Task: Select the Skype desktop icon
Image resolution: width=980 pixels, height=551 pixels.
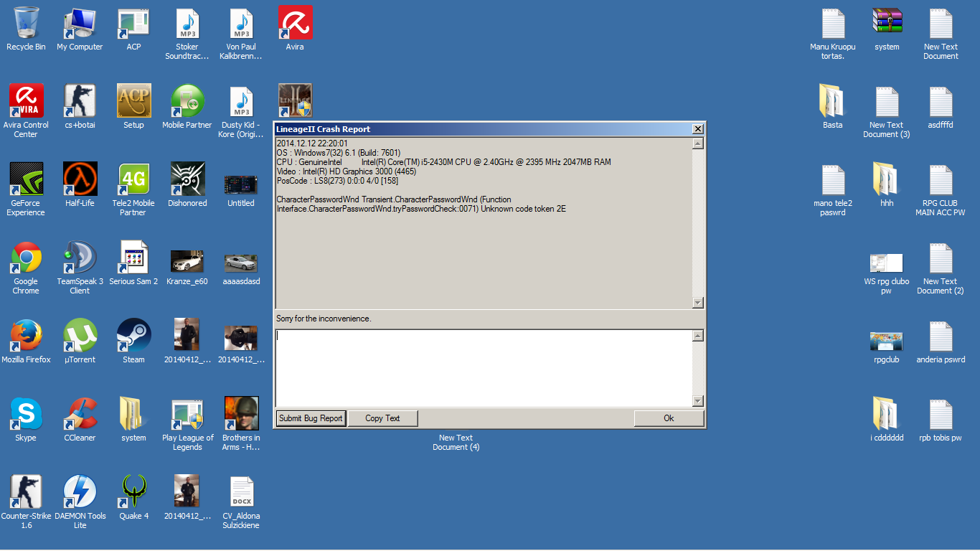Action: click(26, 420)
